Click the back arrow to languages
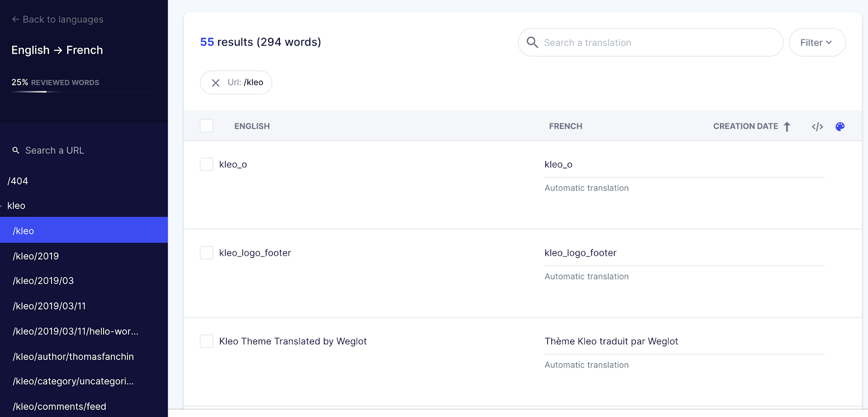 point(15,20)
